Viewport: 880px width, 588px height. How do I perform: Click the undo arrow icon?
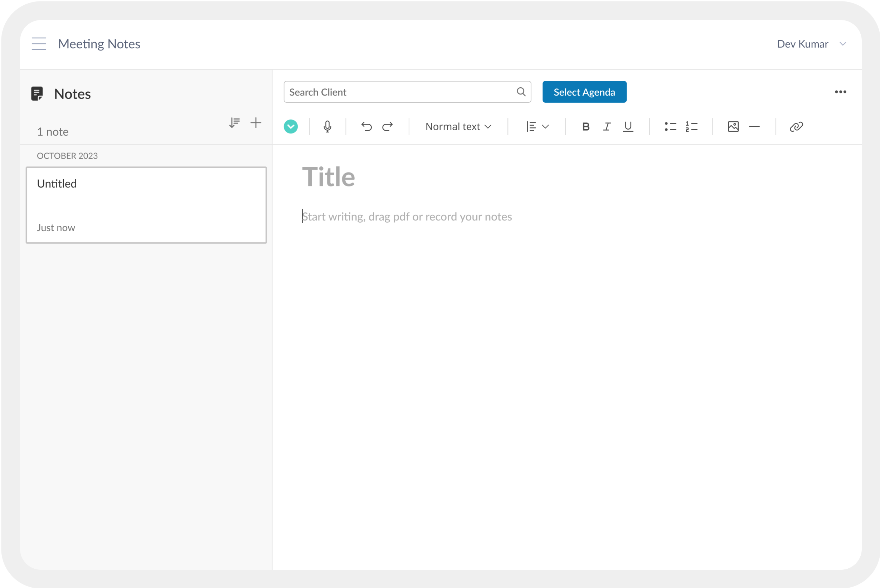pyautogui.click(x=366, y=127)
